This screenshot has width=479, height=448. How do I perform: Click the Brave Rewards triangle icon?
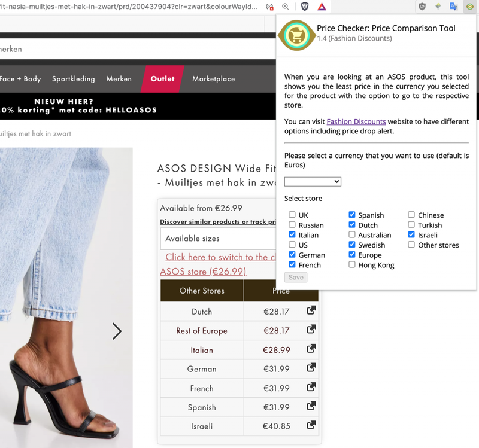[x=322, y=7]
